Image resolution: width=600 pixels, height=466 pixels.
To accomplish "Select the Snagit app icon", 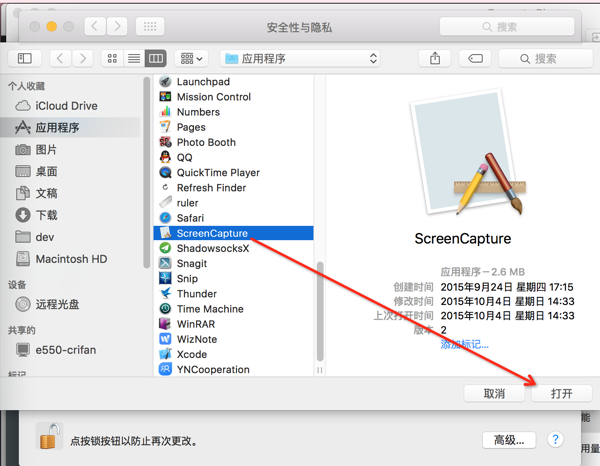I will pyautogui.click(x=165, y=263).
